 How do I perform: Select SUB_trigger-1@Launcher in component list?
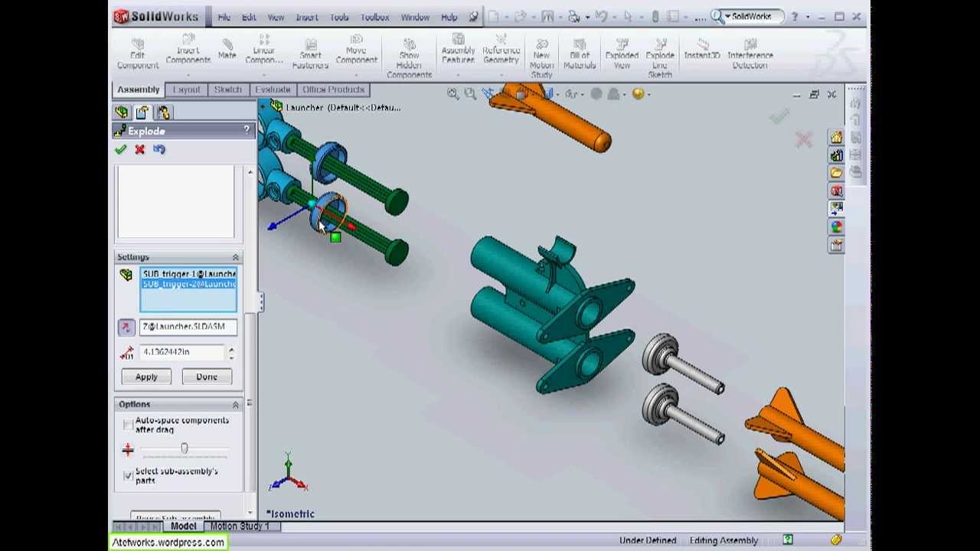click(x=188, y=274)
